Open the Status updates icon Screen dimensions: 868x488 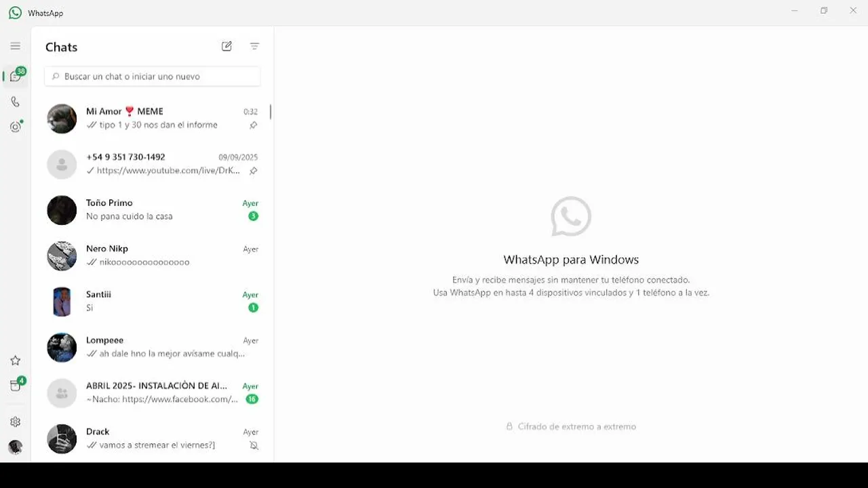pos(16,127)
